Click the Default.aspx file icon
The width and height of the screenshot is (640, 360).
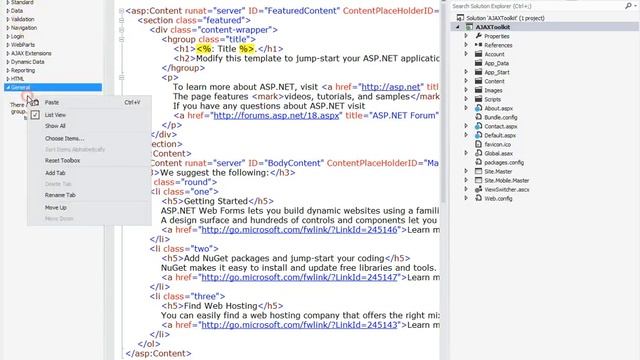coord(478,135)
